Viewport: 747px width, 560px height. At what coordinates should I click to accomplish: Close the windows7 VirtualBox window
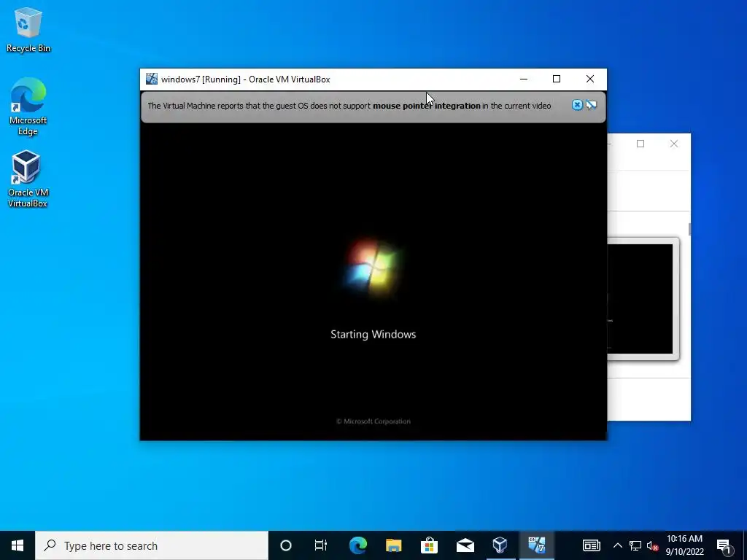pos(589,79)
